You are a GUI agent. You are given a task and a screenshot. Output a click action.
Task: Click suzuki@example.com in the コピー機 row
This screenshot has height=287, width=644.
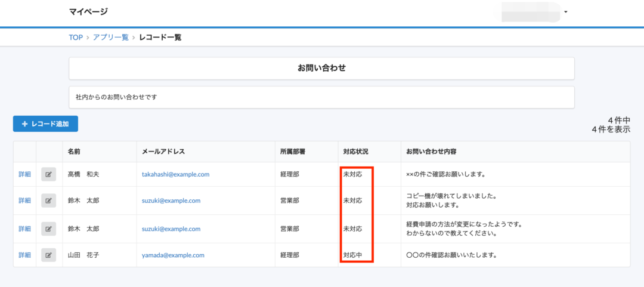pyautogui.click(x=171, y=201)
